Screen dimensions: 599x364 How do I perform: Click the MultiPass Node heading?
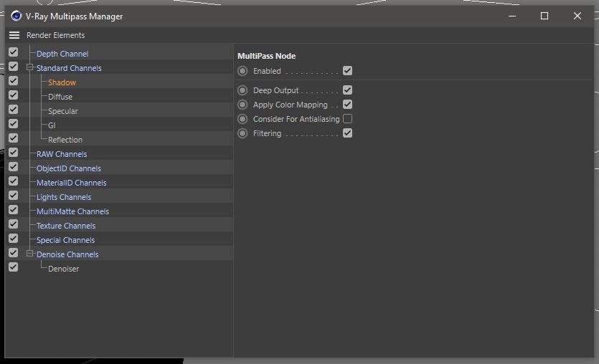point(267,56)
